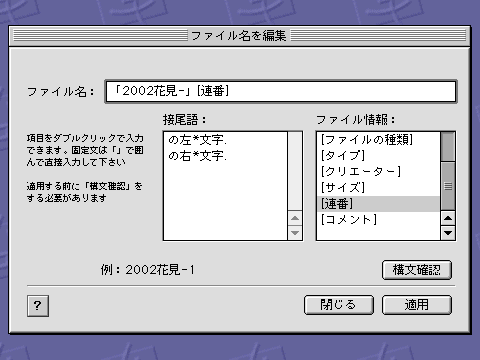Open help with the ? button
The height and width of the screenshot is (360, 480).
(38, 306)
